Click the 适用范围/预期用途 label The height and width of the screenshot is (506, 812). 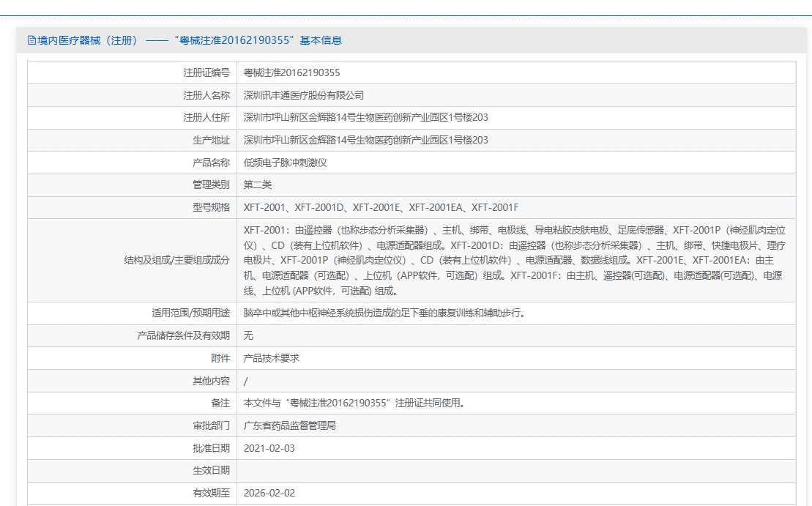(190, 313)
